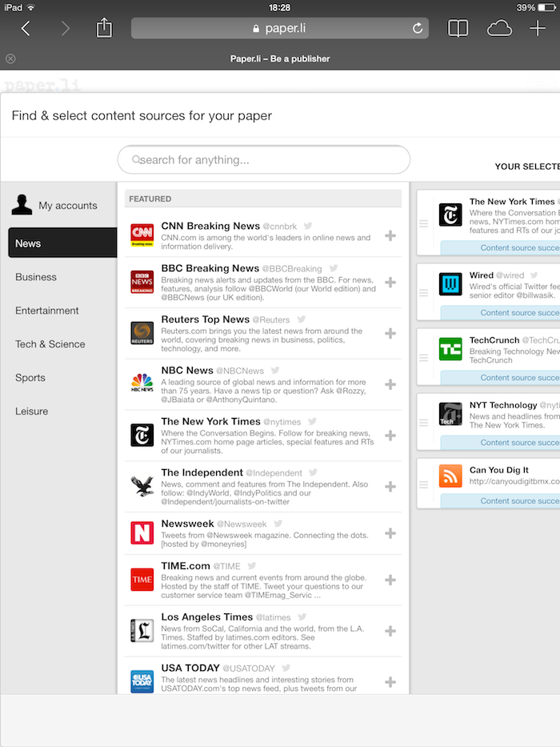Screen dimensions: 560x747
Task: Open the Safari share sheet icon
Action: tap(104, 28)
